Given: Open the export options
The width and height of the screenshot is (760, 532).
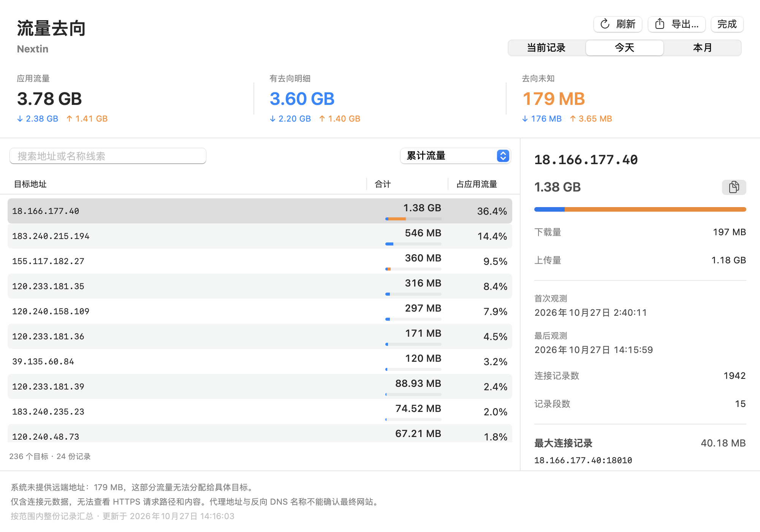Looking at the screenshot, I should click(676, 24).
